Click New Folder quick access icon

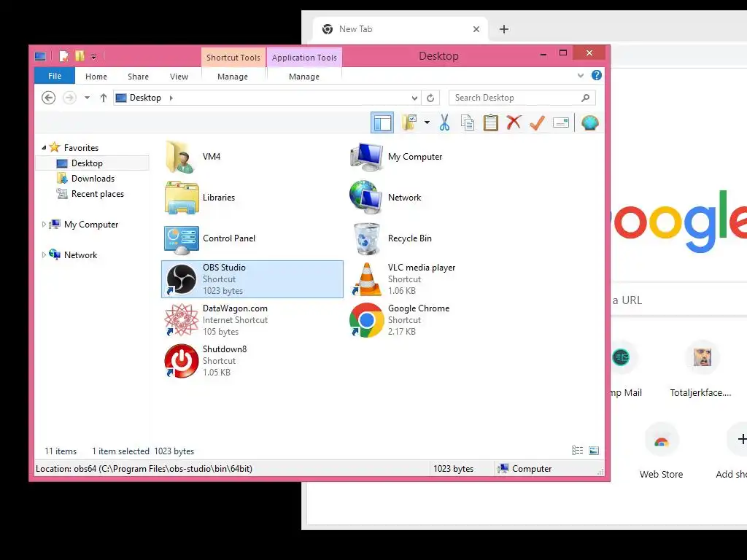pos(80,56)
